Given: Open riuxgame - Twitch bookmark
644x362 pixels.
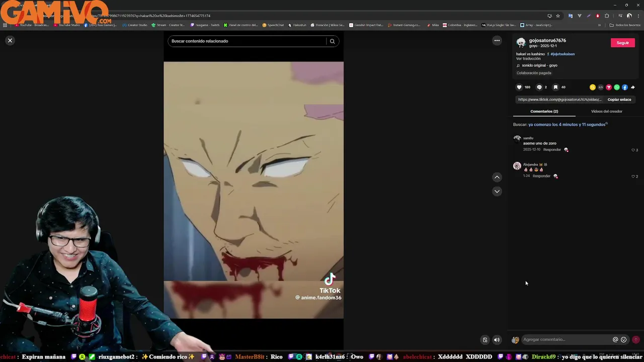Looking at the screenshot, I should click(205, 25).
